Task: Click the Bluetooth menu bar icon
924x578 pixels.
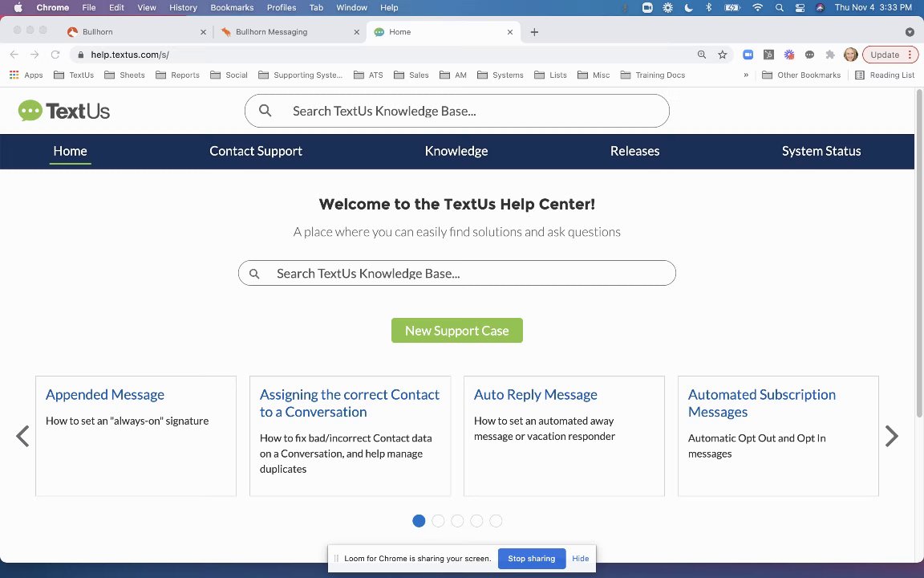Action: coord(709,8)
